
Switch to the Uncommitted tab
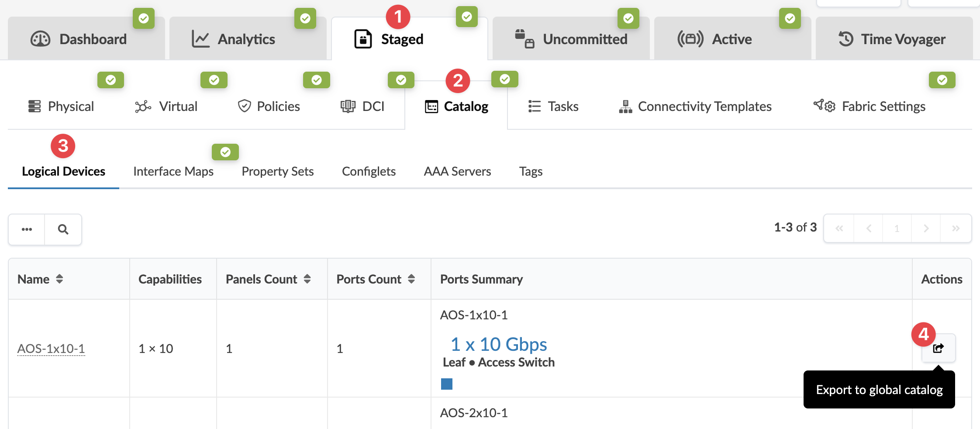[572, 39]
